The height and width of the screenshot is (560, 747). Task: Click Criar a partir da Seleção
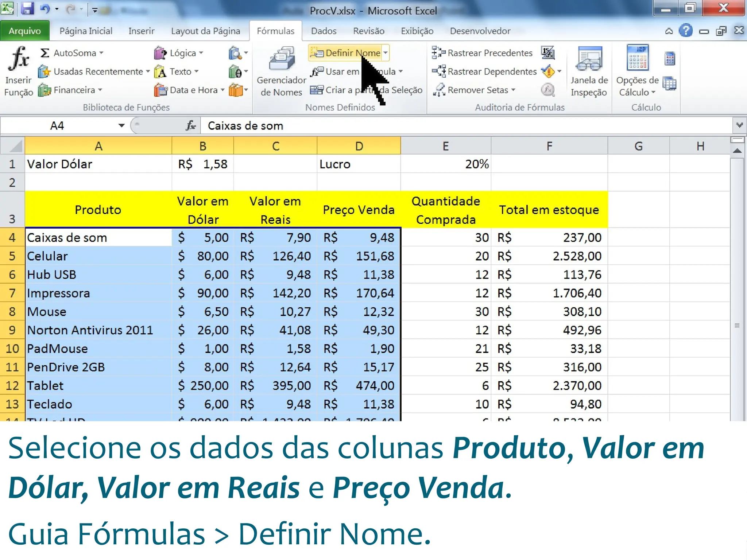click(366, 90)
